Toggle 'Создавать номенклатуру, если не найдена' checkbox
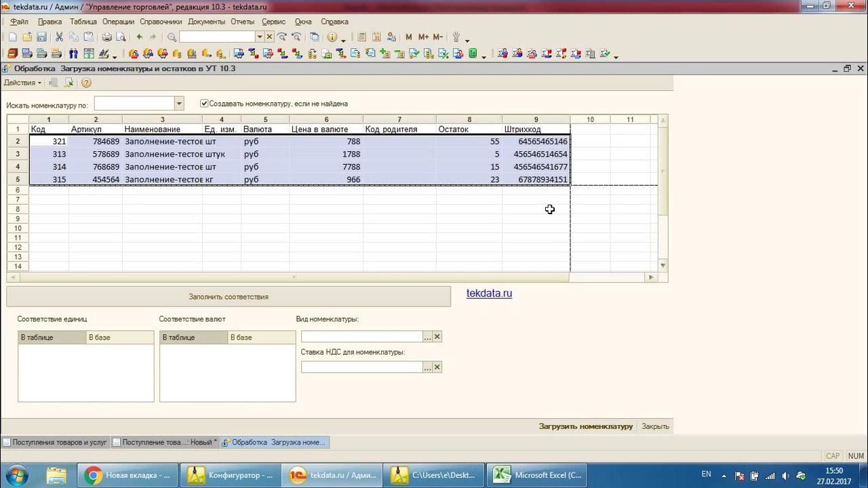868x488 pixels. tap(204, 104)
